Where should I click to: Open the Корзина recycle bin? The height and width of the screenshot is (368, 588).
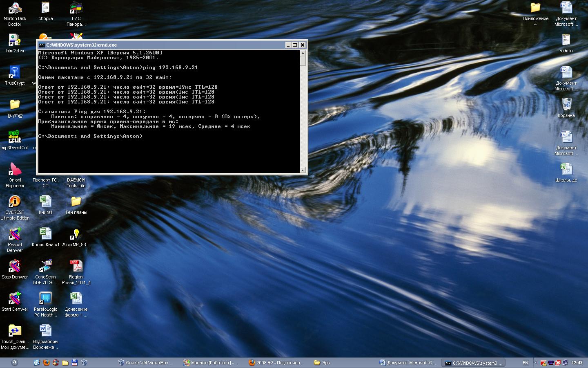[566, 105]
